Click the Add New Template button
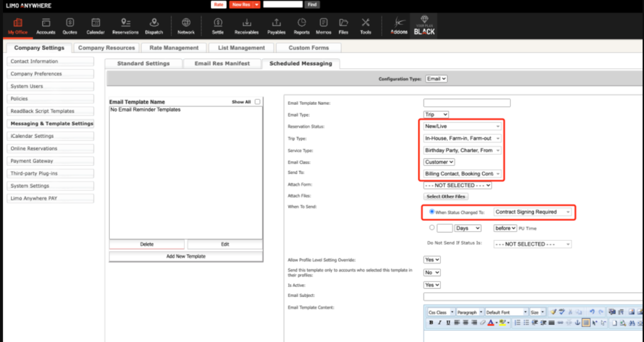This screenshot has height=342, width=644. click(x=186, y=256)
